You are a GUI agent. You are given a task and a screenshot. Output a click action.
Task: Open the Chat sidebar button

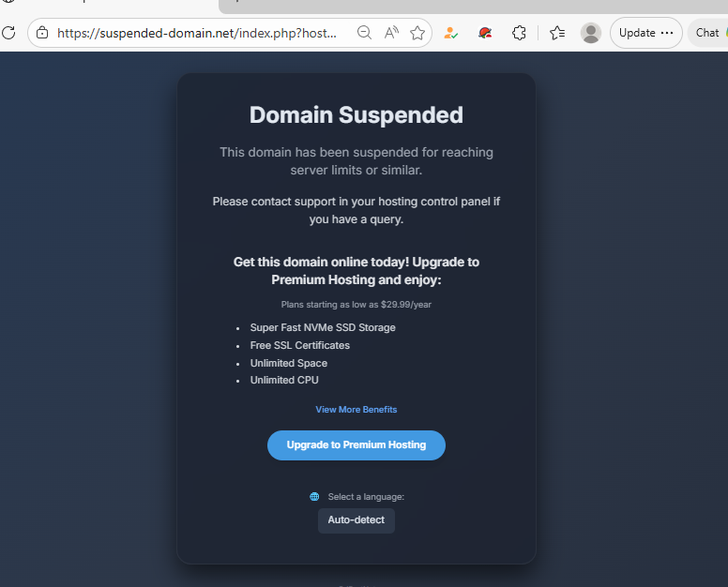(x=707, y=33)
